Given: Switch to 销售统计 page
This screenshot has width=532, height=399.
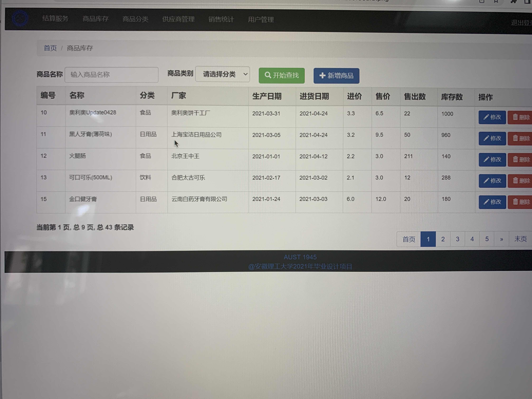Looking at the screenshot, I should 221,20.
